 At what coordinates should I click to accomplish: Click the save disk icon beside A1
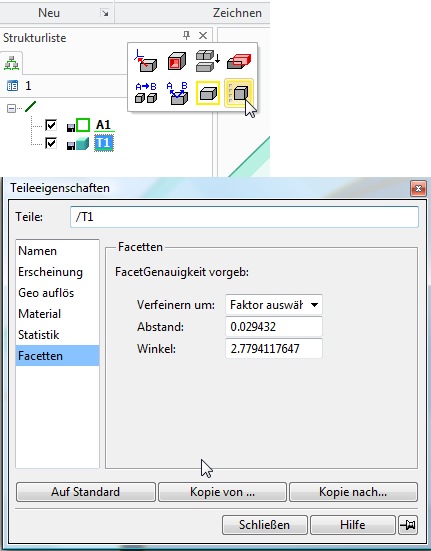pos(71,128)
